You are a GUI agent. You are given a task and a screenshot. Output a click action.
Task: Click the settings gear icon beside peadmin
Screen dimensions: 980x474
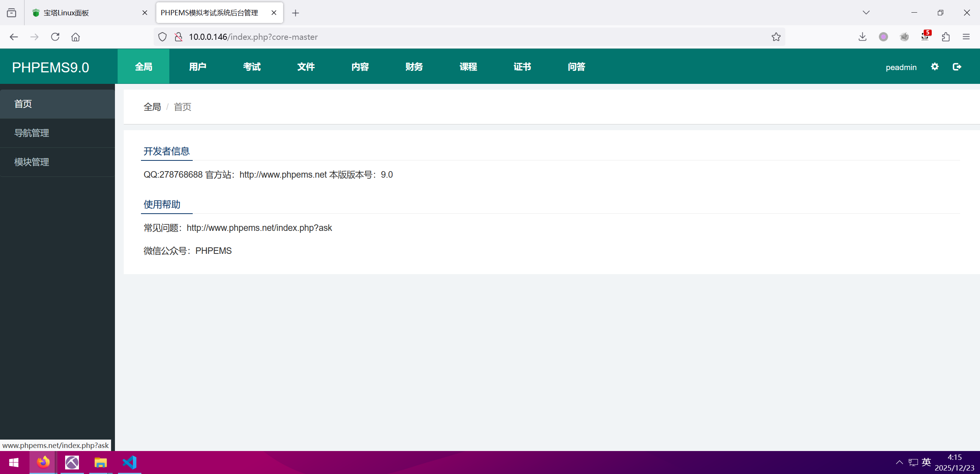click(935, 67)
